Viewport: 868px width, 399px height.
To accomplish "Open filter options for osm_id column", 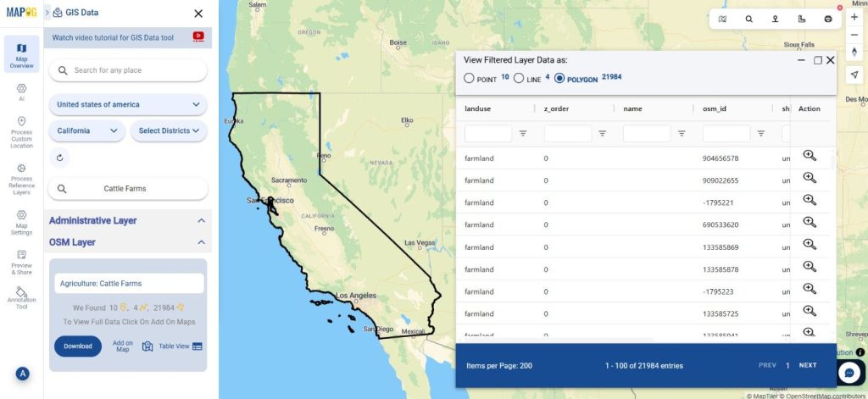I will [x=761, y=133].
